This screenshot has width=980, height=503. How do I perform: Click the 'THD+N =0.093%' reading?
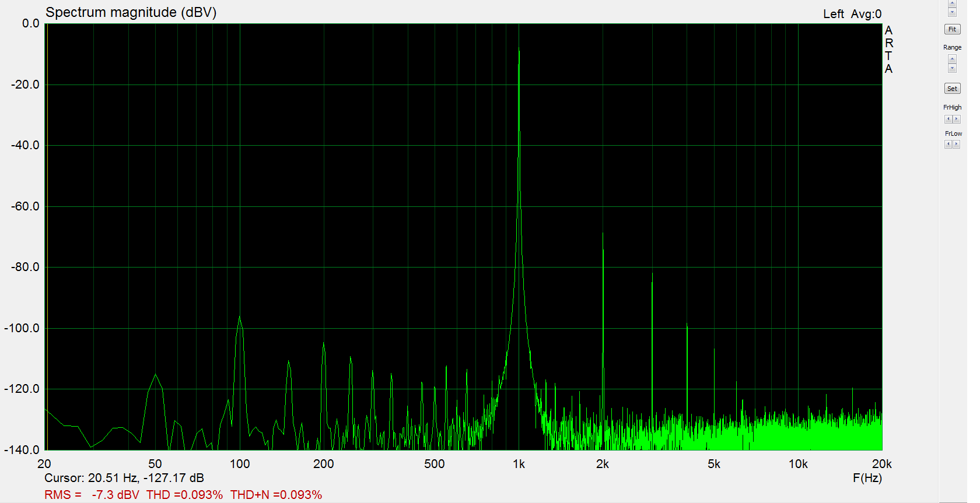[276, 495]
